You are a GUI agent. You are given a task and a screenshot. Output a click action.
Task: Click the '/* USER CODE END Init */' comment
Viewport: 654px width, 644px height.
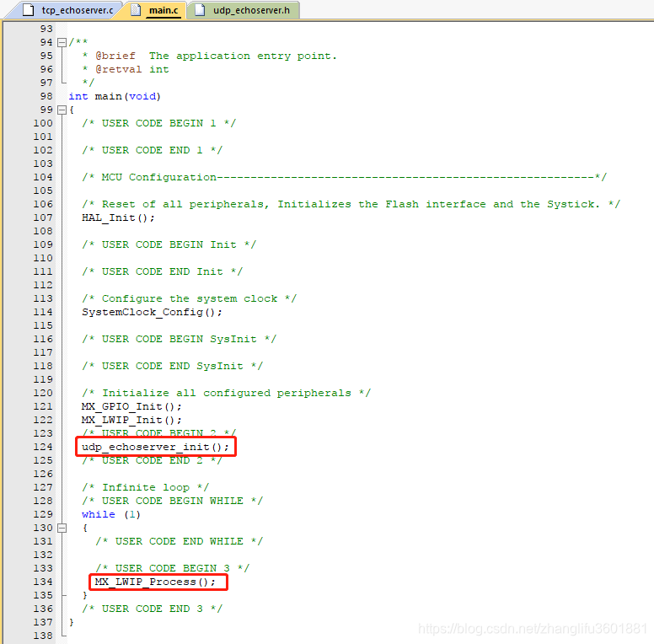(x=163, y=271)
